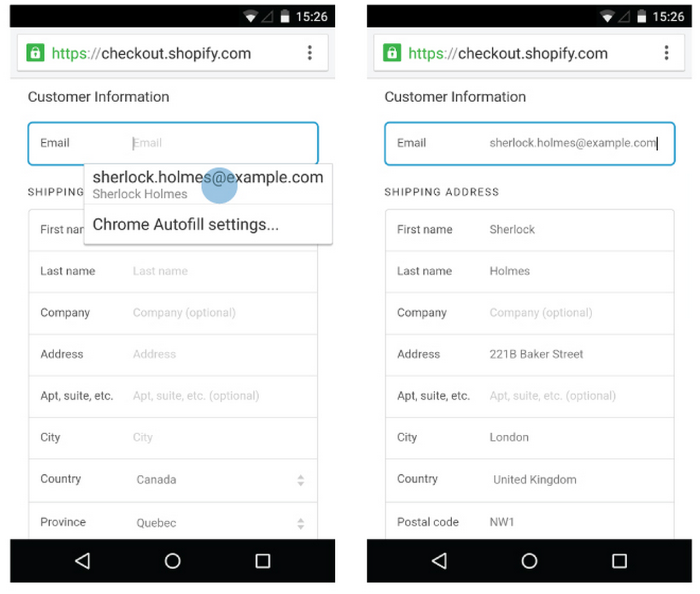Tap Wi-Fi status icon on right phone
Screen dimensions: 700x594
pyautogui.click(x=607, y=17)
